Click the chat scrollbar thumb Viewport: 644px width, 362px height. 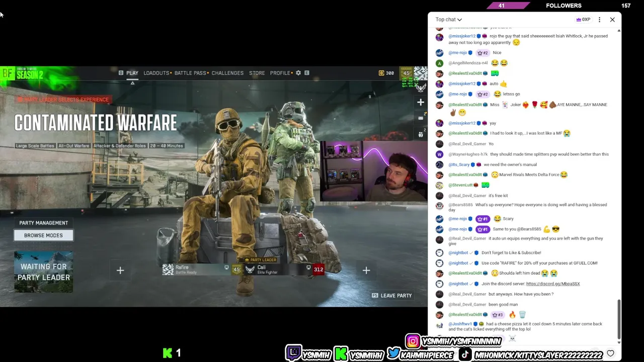[619, 319]
